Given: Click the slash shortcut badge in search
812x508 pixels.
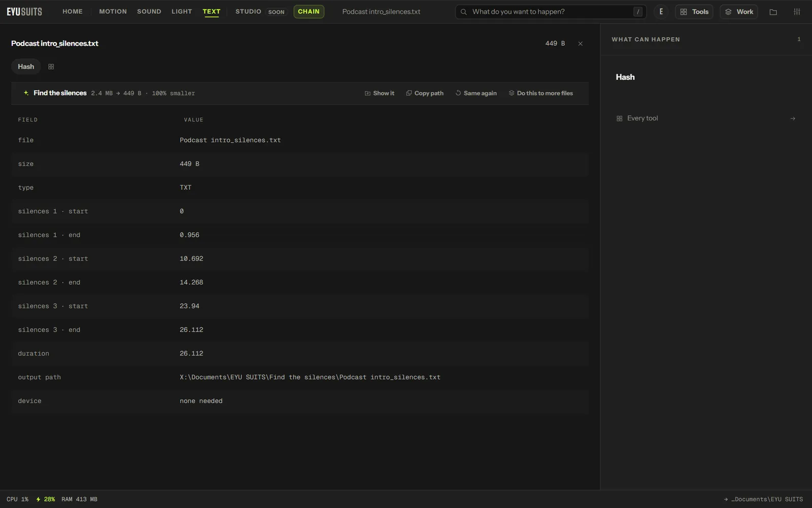Looking at the screenshot, I should pyautogui.click(x=638, y=12).
